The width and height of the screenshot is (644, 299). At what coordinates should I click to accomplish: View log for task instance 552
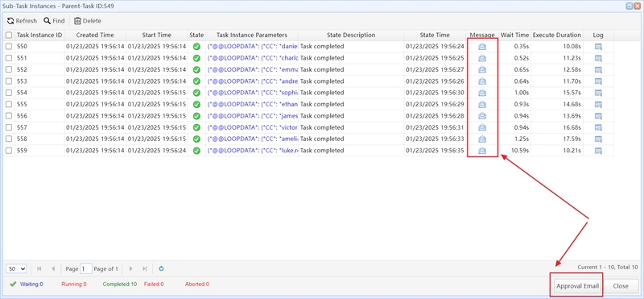point(598,70)
